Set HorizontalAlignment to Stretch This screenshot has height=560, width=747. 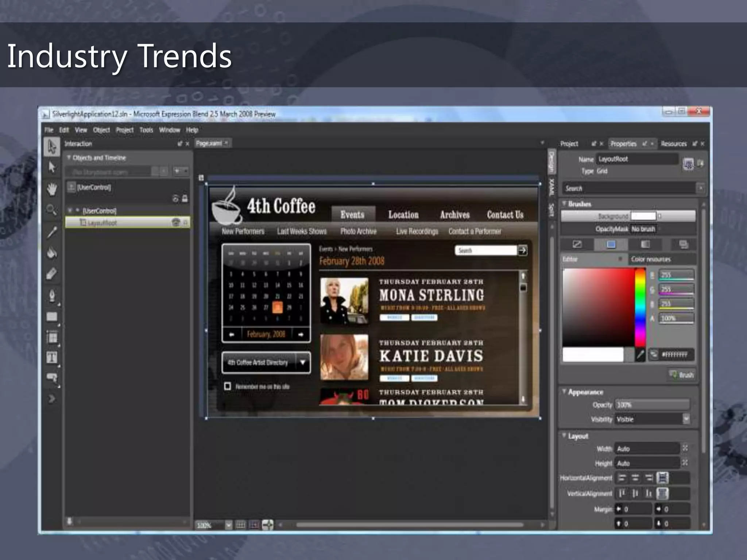(x=662, y=478)
